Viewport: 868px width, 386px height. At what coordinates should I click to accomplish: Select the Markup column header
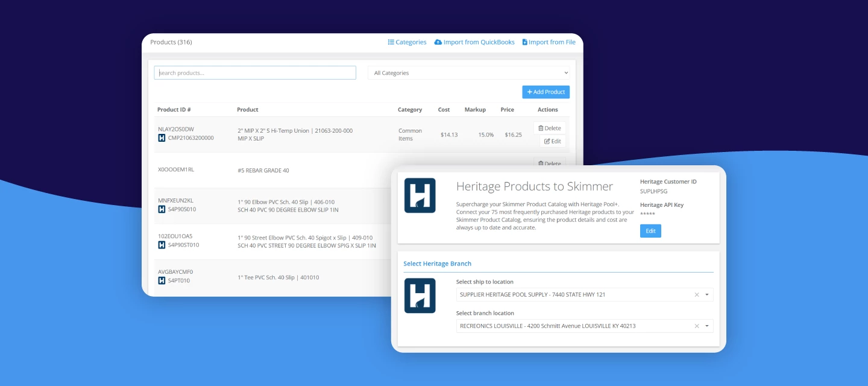tap(475, 110)
